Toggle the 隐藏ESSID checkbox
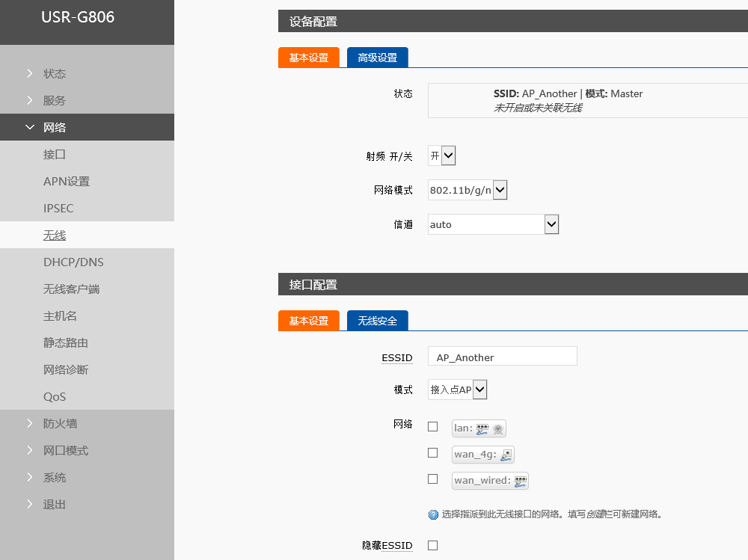This screenshot has width=748, height=560. [432, 546]
